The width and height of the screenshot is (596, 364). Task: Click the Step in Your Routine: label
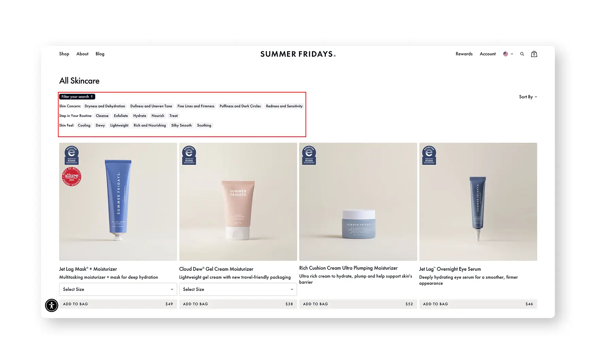click(x=76, y=116)
